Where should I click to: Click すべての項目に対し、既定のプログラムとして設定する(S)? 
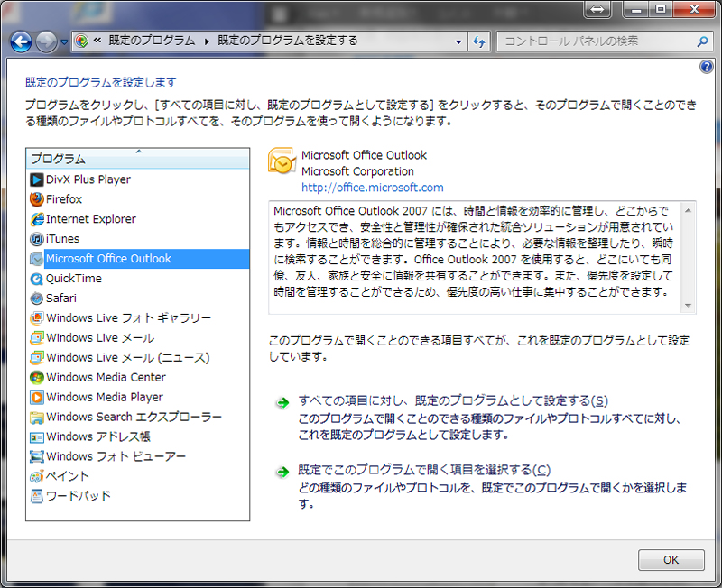[x=453, y=400]
